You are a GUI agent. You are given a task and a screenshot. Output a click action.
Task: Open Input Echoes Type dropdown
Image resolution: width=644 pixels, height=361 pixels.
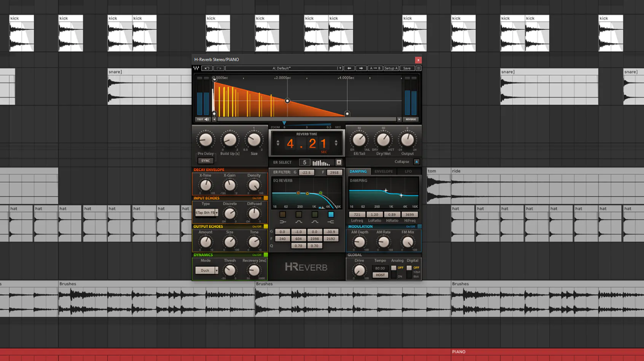[207, 212]
